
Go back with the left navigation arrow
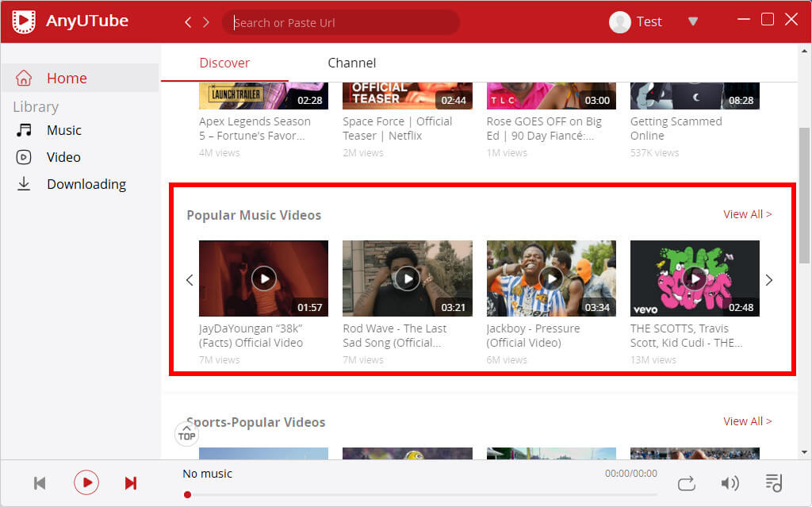[x=188, y=22]
